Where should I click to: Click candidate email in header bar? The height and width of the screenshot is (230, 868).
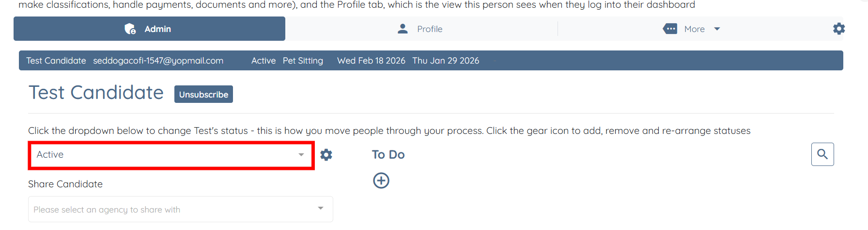[158, 61]
